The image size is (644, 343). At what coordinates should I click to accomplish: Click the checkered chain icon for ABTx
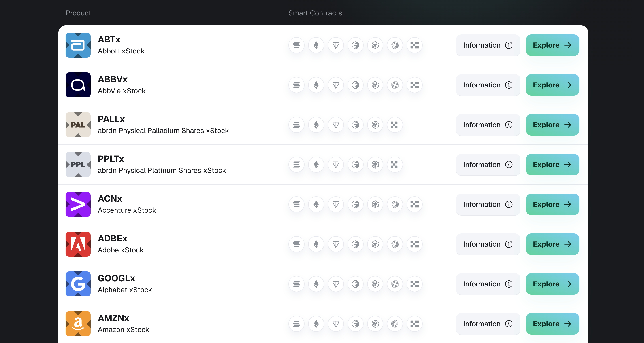[x=414, y=45]
